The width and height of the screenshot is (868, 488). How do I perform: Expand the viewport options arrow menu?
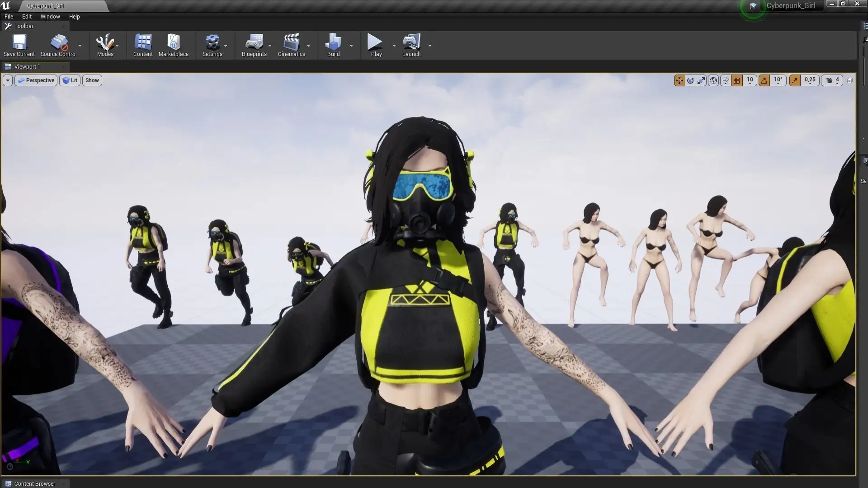pyautogui.click(x=7, y=80)
